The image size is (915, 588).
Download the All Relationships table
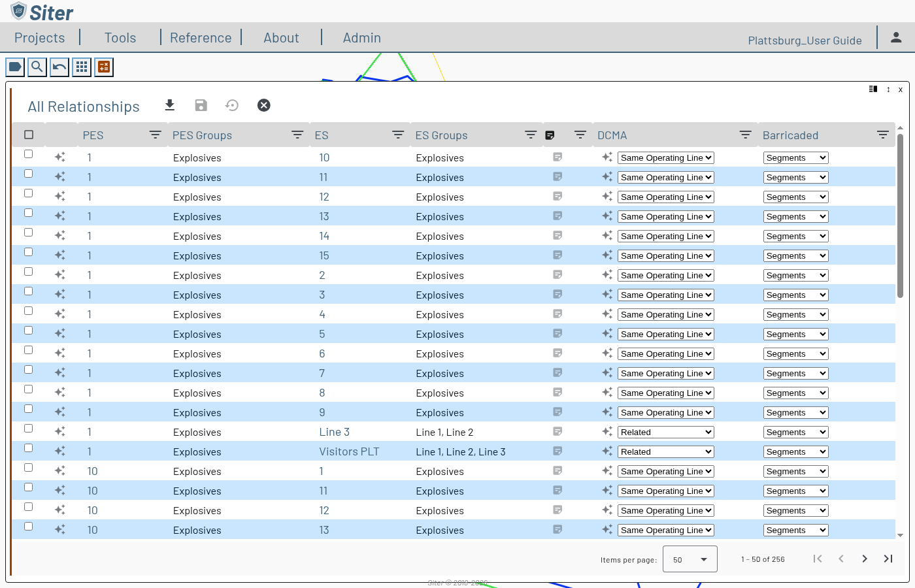[170, 105]
